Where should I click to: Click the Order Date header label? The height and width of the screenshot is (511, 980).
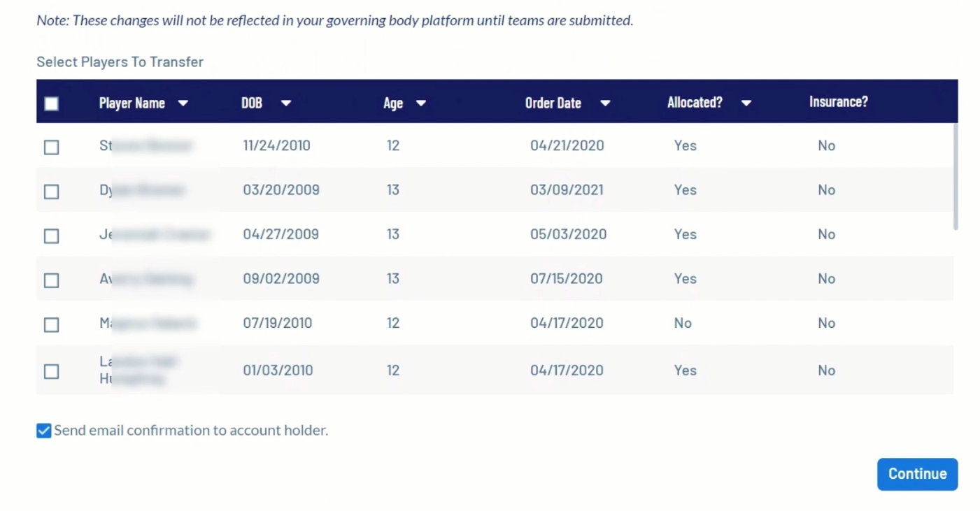(553, 103)
